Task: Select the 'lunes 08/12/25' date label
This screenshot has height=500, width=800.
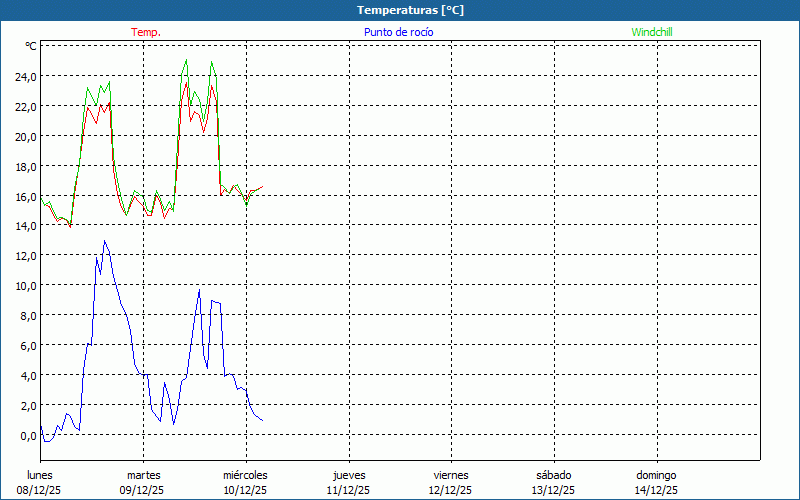Action: point(40,483)
